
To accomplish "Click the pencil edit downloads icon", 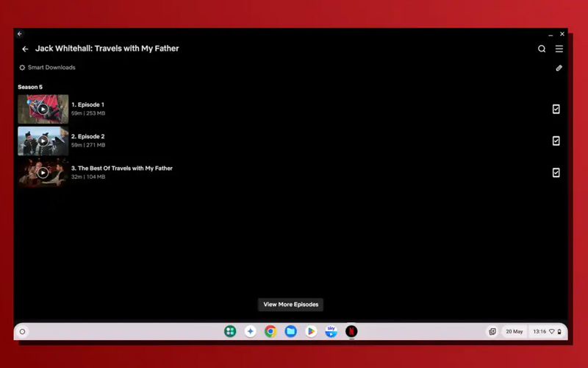I will point(559,68).
